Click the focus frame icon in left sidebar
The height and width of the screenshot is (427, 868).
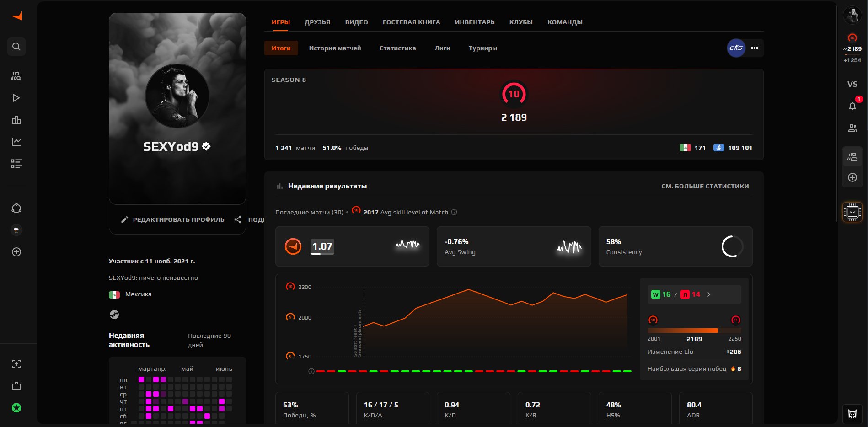(x=16, y=364)
